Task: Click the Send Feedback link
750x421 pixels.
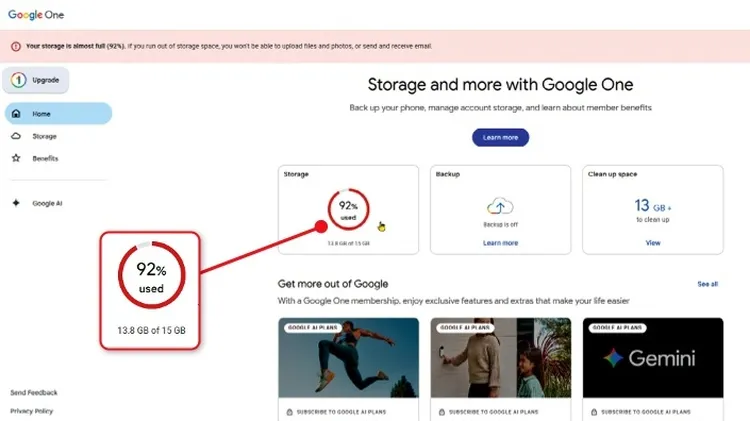Action: [34, 393]
